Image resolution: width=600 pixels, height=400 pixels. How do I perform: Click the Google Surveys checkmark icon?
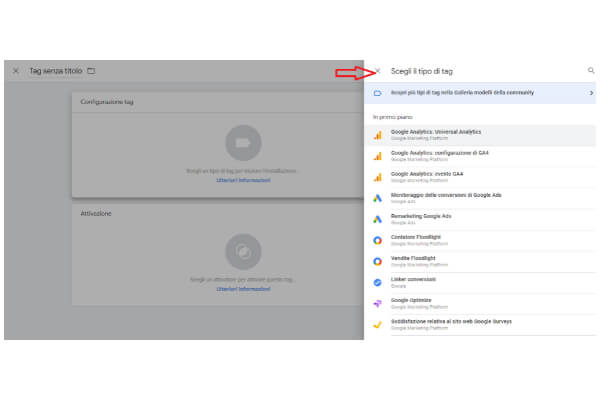378,325
